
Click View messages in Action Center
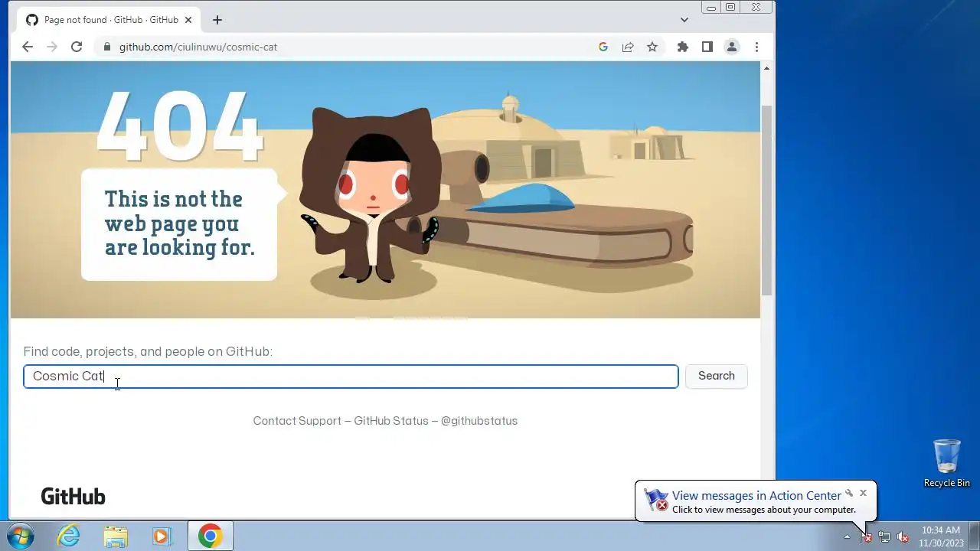(756, 496)
